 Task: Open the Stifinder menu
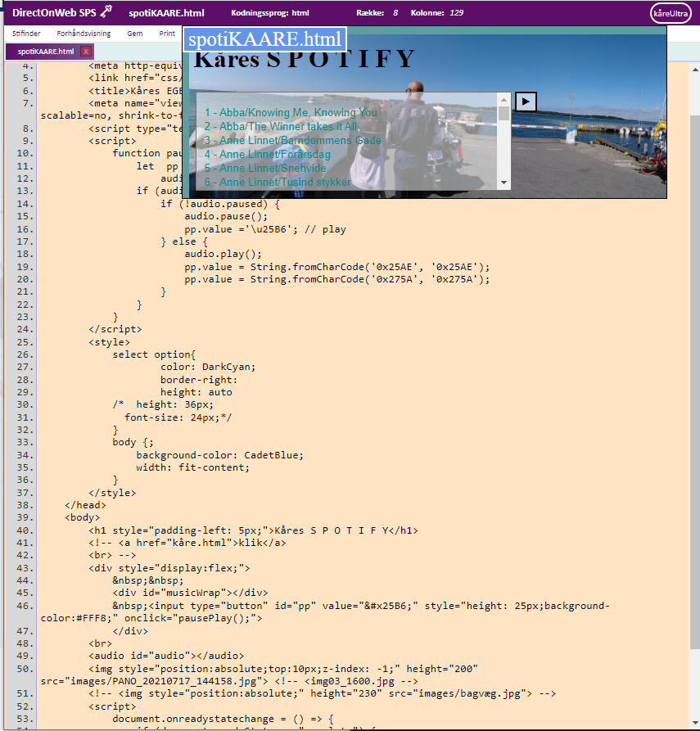click(26, 34)
